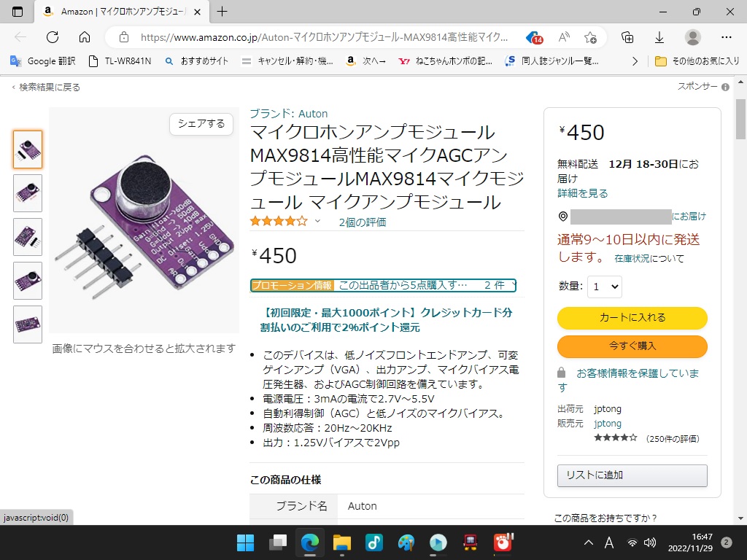Select the third product thumbnail
Screen dimensions: 747x560
(28, 237)
